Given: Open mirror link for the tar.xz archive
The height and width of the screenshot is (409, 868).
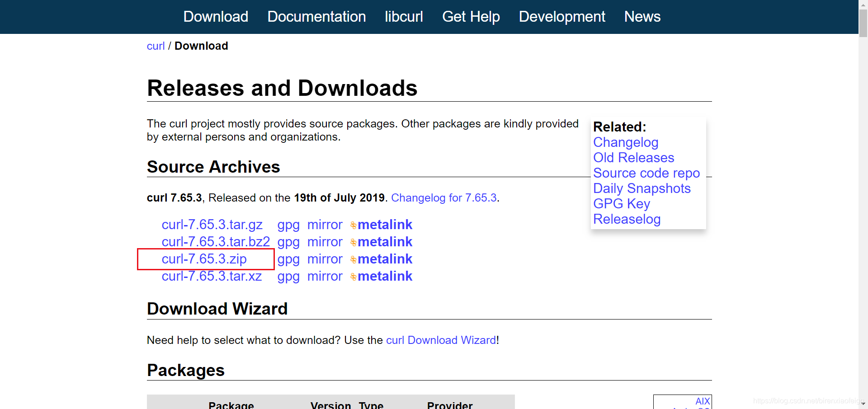Looking at the screenshot, I should pyautogui.click(x=325, y=276).
